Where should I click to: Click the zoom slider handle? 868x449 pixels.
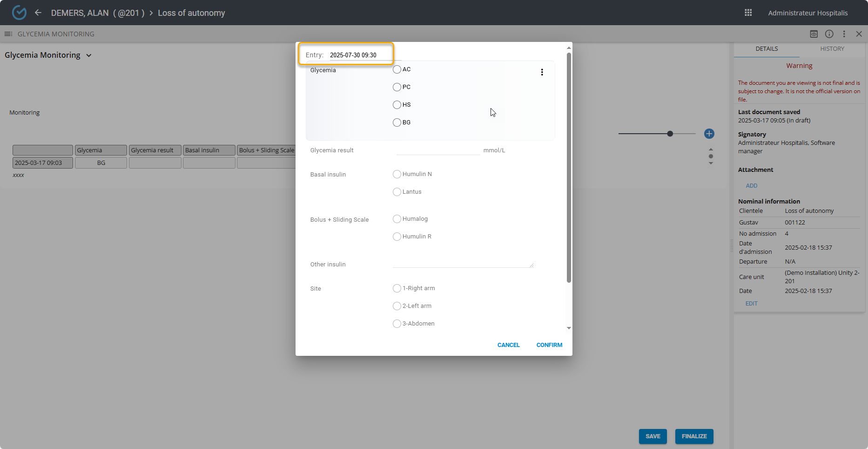670,134
